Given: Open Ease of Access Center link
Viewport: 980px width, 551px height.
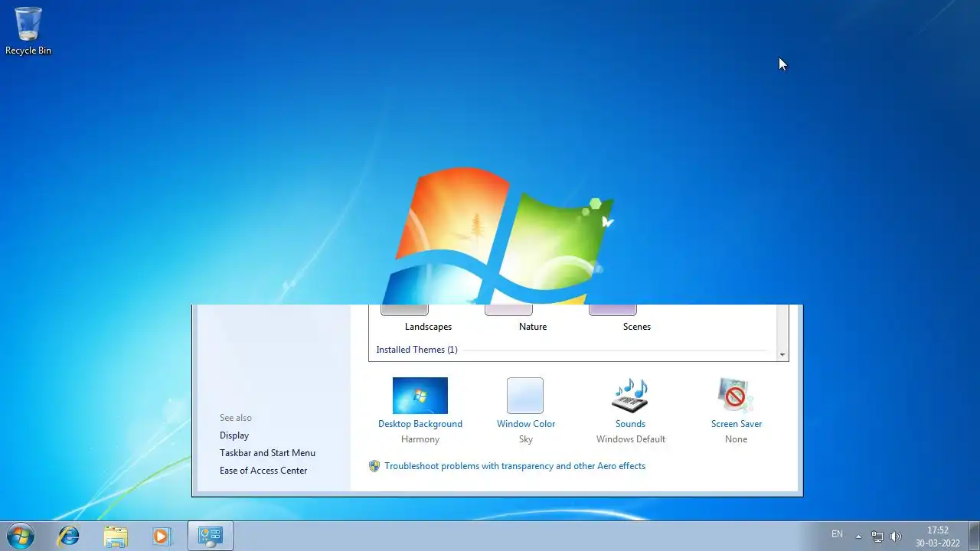Looking at the screenshot, I should 263,471.
